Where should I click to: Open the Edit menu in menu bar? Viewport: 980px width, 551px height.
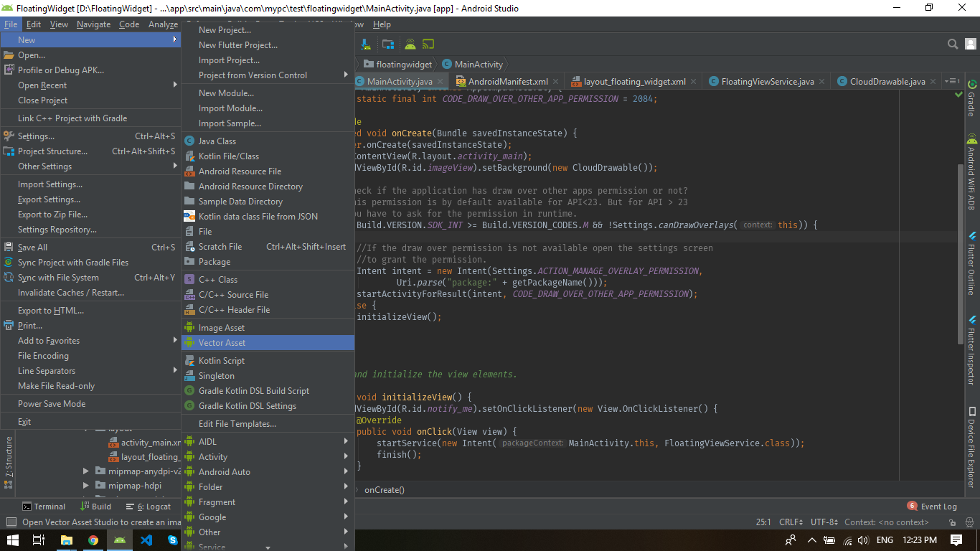click(x=34, y=24)
